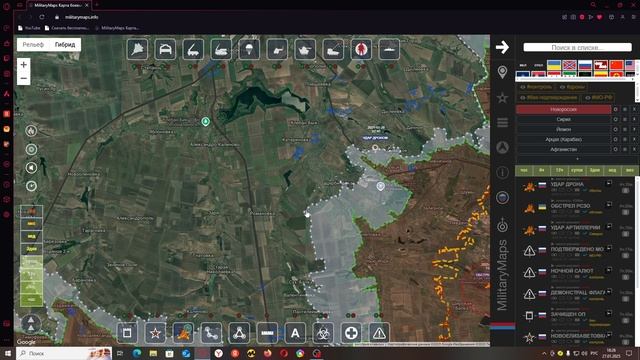Select the missile launcher unit icon

point(193,49)
